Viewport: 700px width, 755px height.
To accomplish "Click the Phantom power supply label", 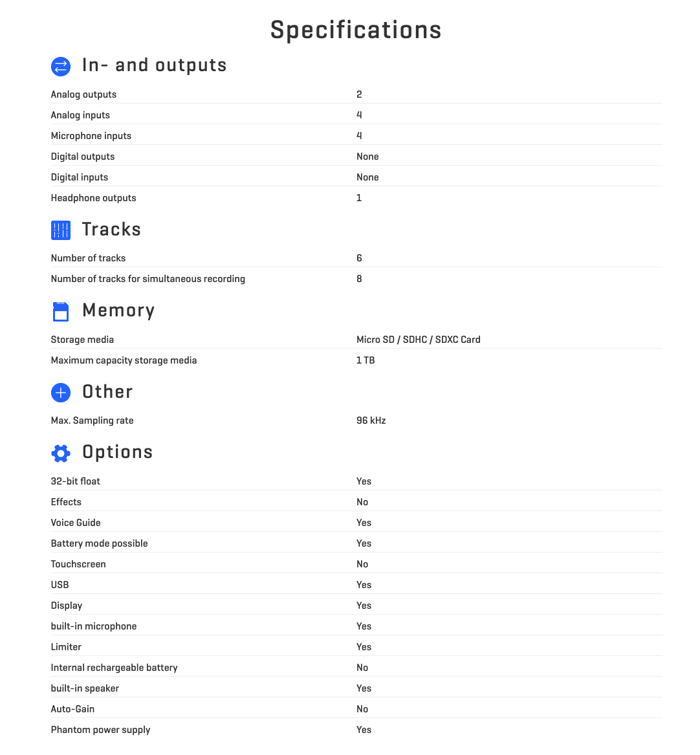I will pos(101,730).
